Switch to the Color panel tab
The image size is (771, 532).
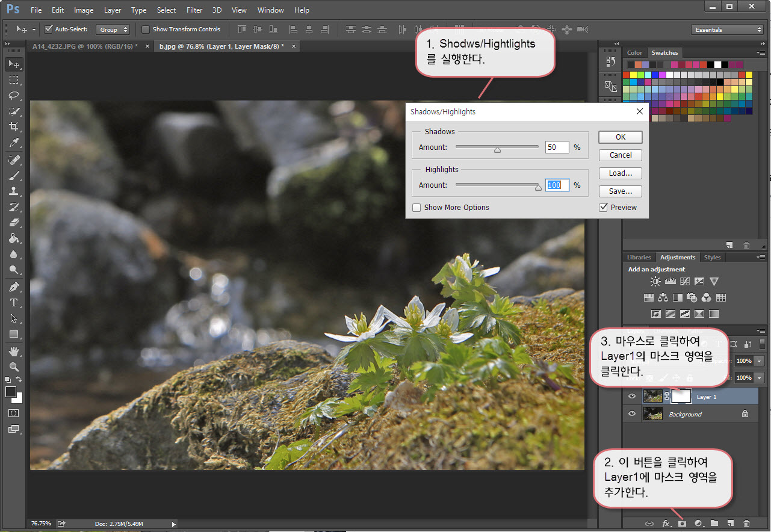pyautogui.click(x=635, y=53)
